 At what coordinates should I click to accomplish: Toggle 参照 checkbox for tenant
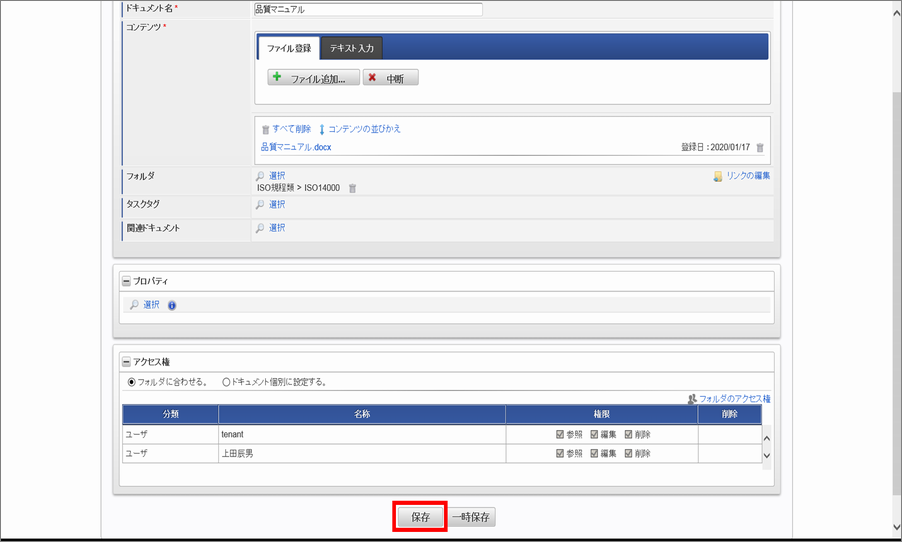coord(560,434)
